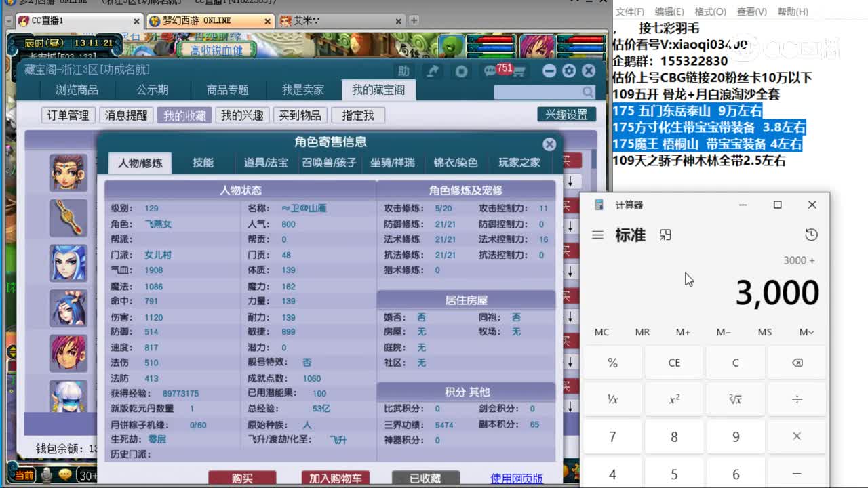Screen dimensions: 868x488
Task: Click the down arrow on the listing scrollbar
Action: 570,181
